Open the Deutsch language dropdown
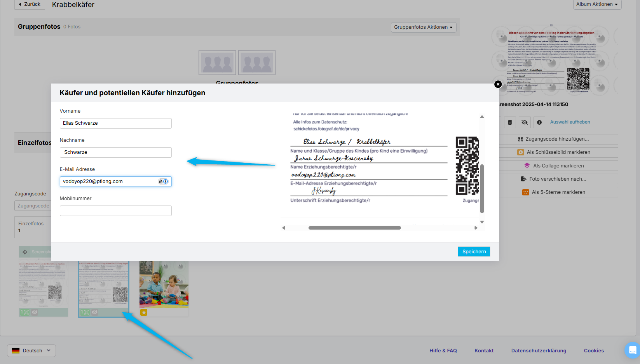Screen dimensions: 640x364 pyautogui.click(x=31, y=350)
